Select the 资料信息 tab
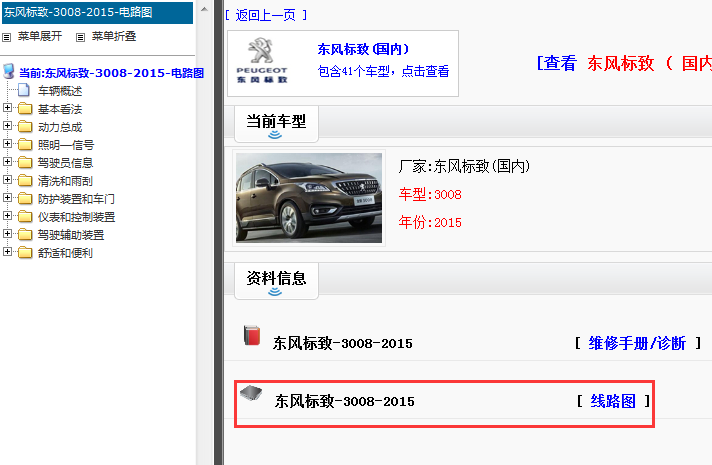This screenshot has width=712, height=465. pyautogui.click(x=276, y=280)
